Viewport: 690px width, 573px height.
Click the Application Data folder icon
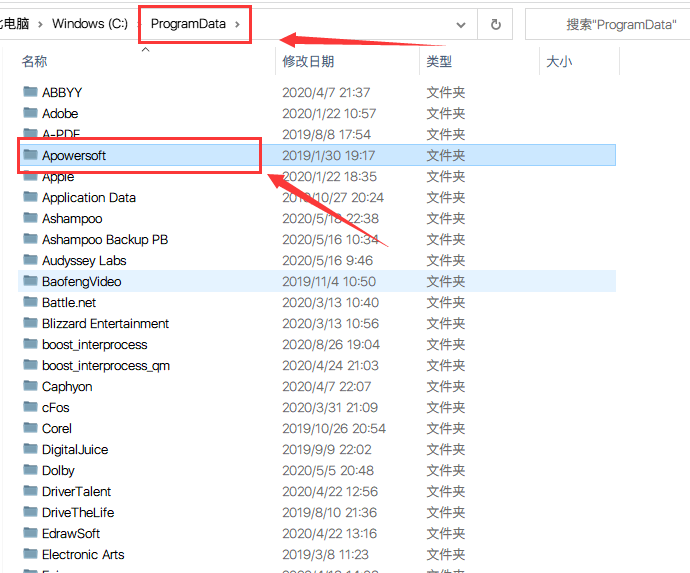(30, 196)
